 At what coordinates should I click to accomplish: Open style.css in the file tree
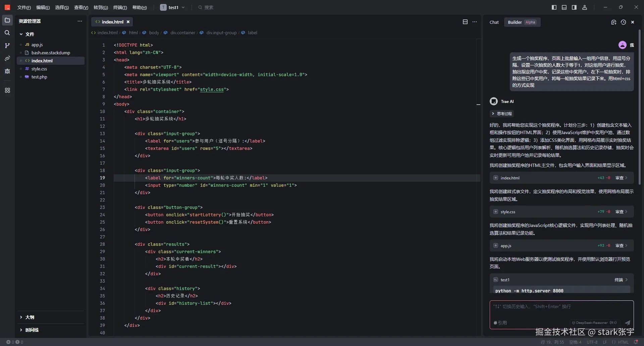click(x=39, y=69)
